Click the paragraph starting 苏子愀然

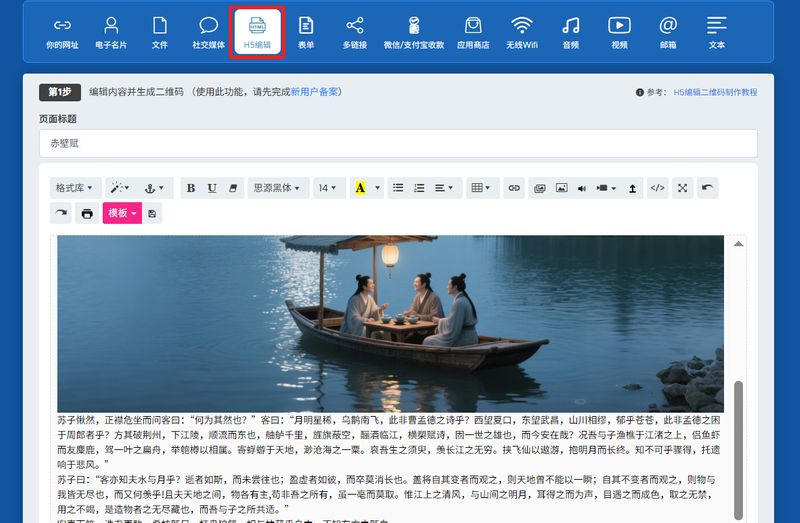388,442
